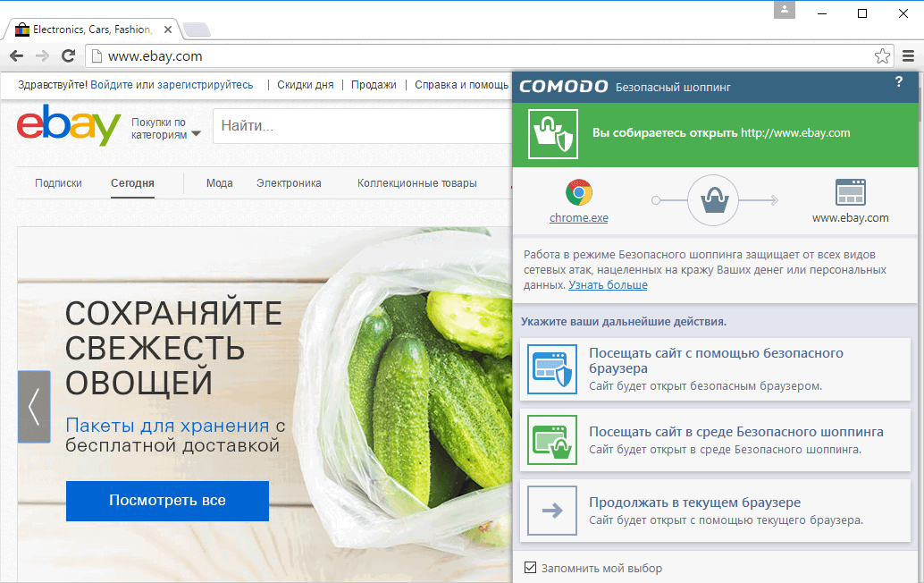This screenshot has height=583, width=924.
Task: Open the Chrome hamburger menu
Action: (x=908, y=56)
